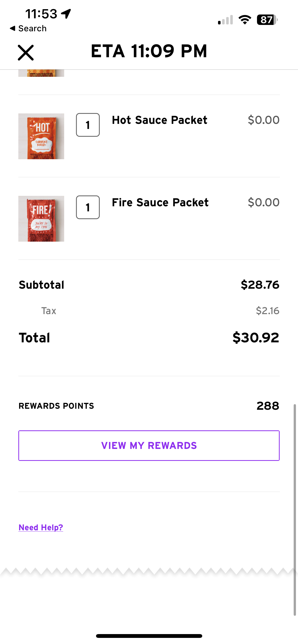
Task: Tap the Fire Sauce Packet image
Action: (x=41, y=219)
